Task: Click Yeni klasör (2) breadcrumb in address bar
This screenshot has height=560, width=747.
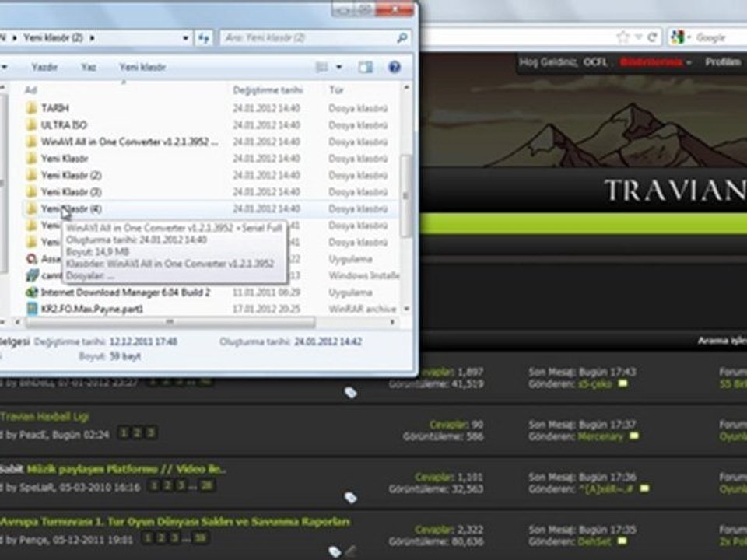Action: (x=53, y=37)
